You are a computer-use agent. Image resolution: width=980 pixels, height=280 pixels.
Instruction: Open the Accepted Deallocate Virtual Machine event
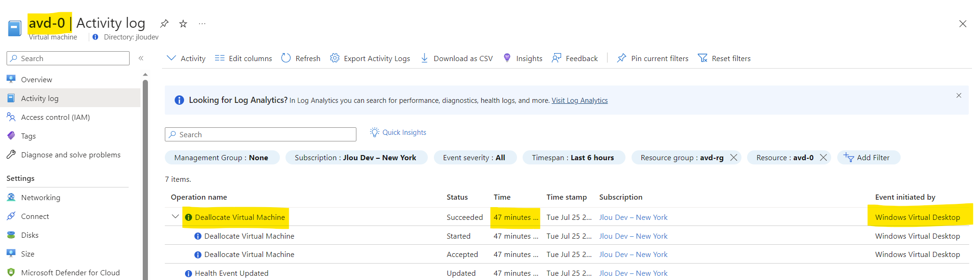pos(249,254)
